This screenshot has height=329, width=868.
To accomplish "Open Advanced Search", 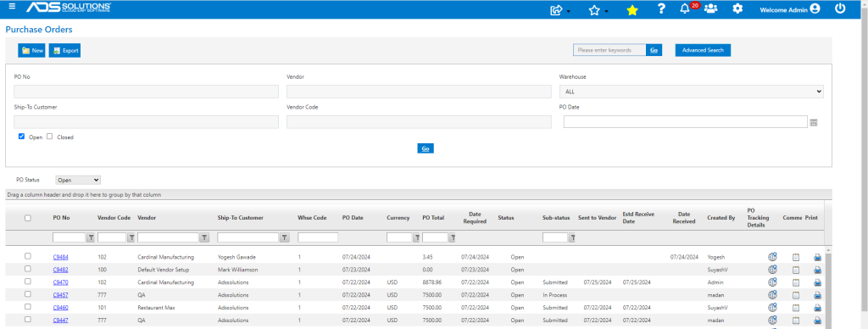I will (703, 50).
